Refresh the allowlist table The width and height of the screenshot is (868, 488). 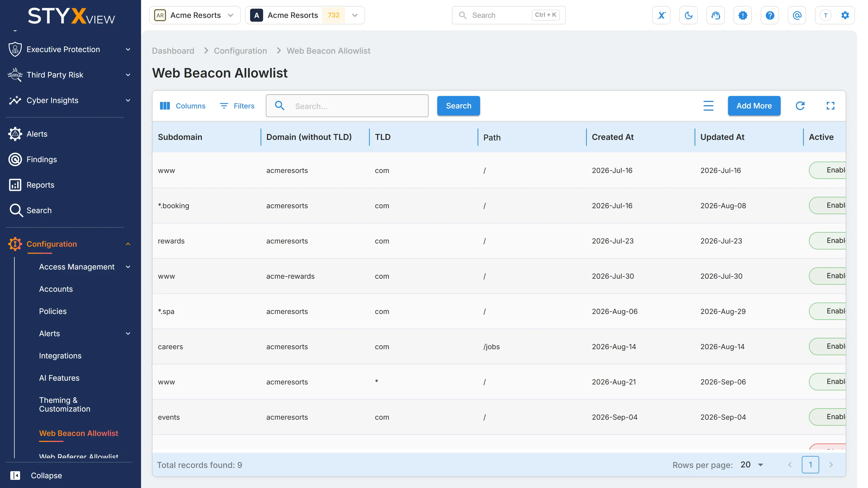(x=800, y=106)
